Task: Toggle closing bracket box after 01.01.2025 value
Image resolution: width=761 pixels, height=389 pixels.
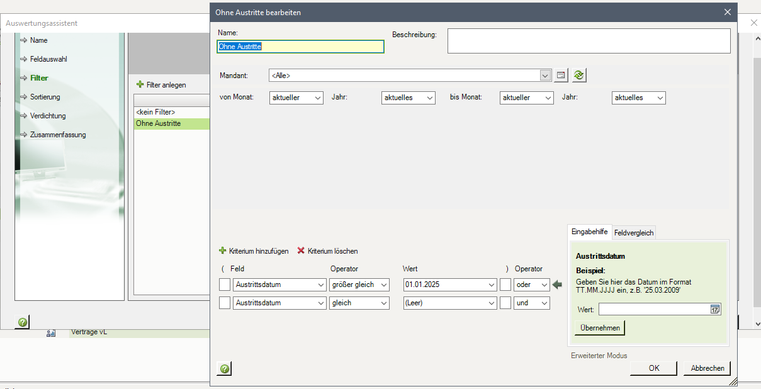Action: pos(505,285)
